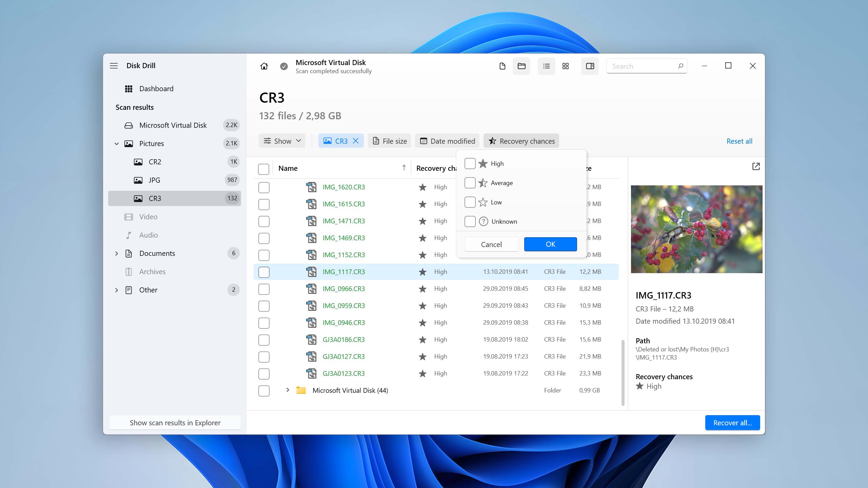
Task: Click Show scan results in Explorer
Action: 175,423
